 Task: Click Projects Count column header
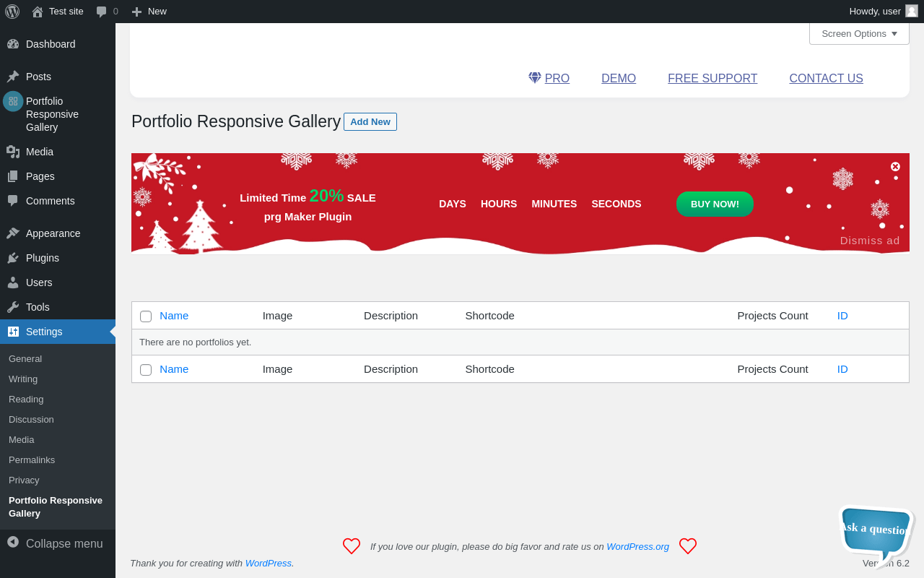tap(772, 316)
